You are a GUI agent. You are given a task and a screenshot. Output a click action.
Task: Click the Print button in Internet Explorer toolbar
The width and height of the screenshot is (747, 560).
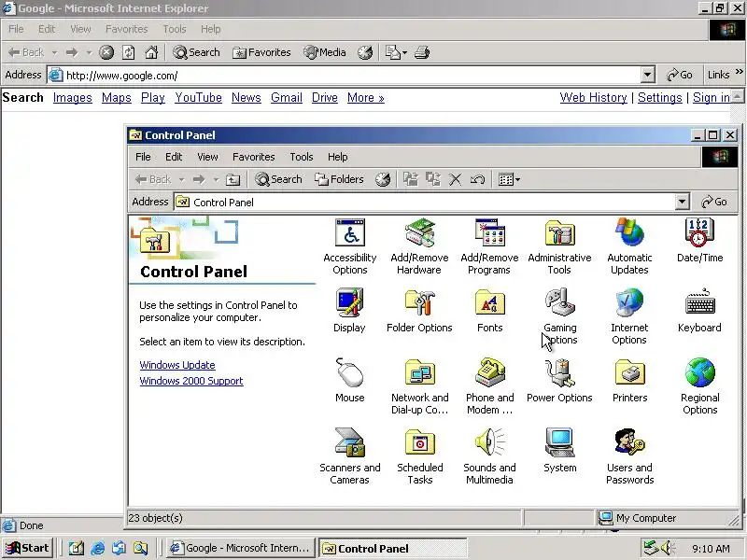422,52
